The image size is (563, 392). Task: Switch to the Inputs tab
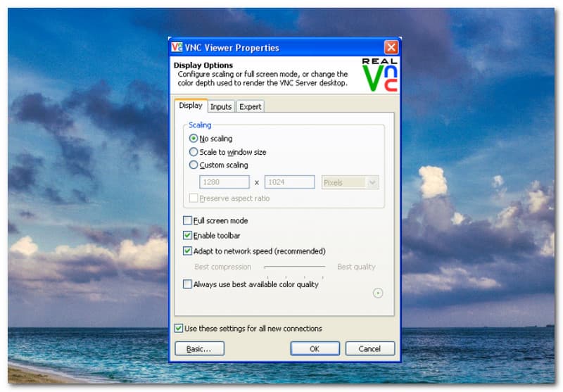[221, 107]
